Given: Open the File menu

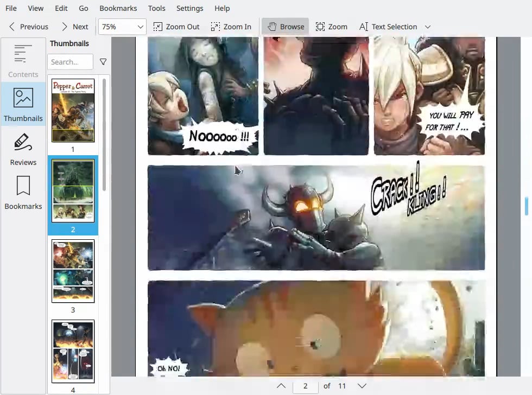Looking at the screenshot, I should [x=11, y=8].
